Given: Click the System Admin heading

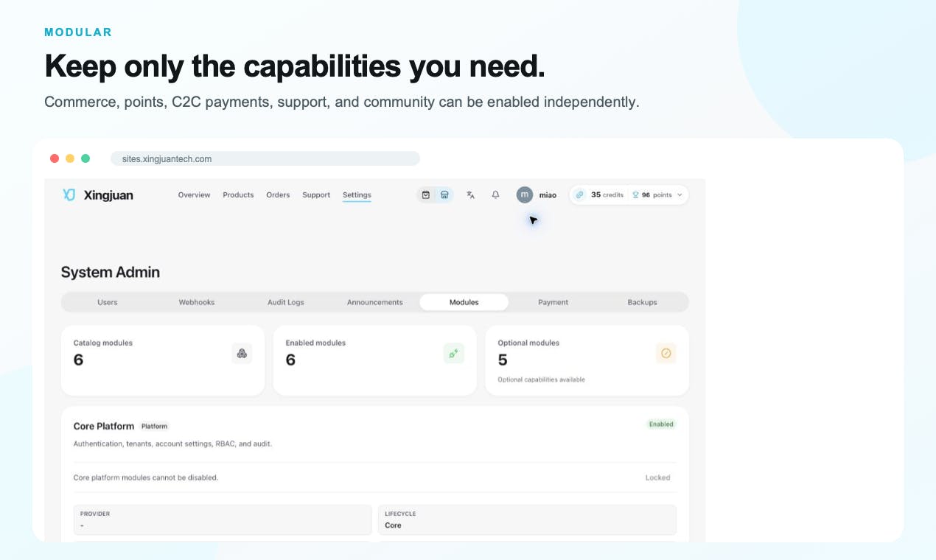Looking at the screenshot, I should [111, 272].
